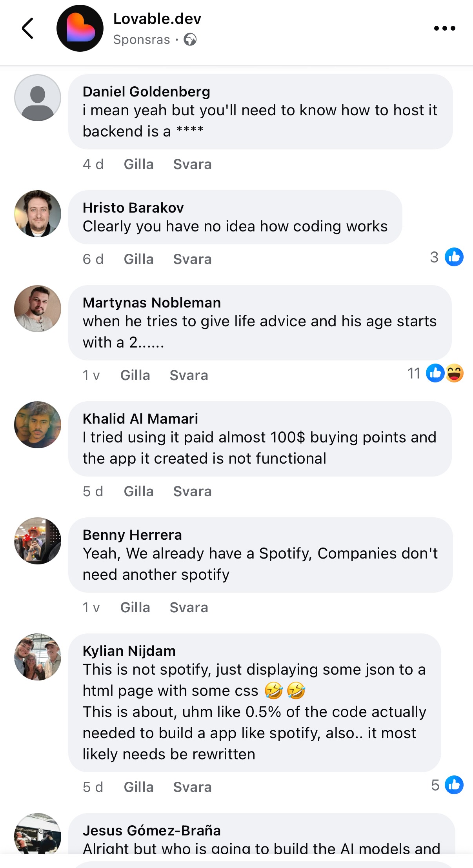The height and width of the screenshot is (868, 473).
Task: Open the Lovable.dev page name
Action: point(157,19)
